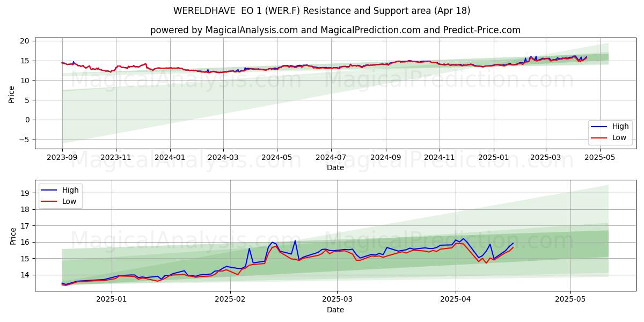
Task: Click the '20' y-axis tick on top chart
Action: coord(25,41)
